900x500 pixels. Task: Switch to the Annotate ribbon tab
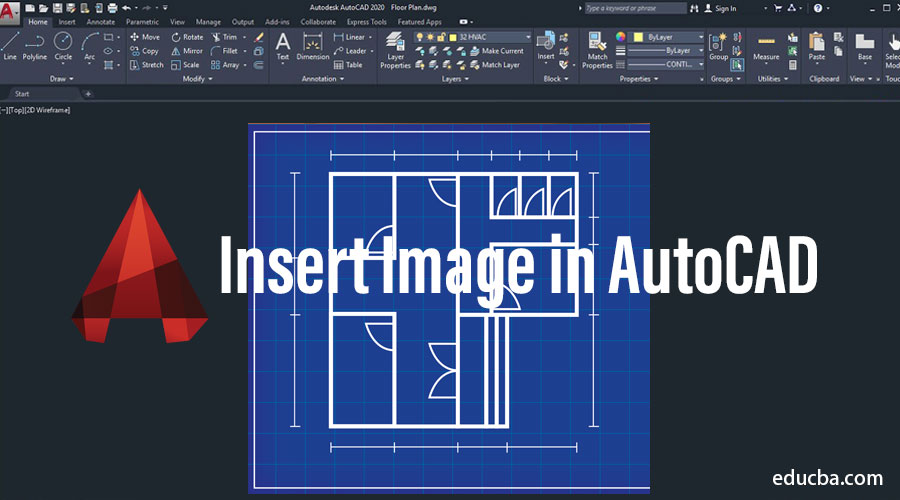pyautogui.click(x=100, y=21)
